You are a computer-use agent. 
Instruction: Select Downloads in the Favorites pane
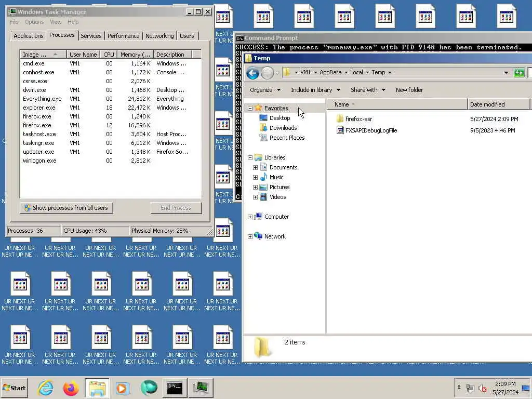pos(283,128)
